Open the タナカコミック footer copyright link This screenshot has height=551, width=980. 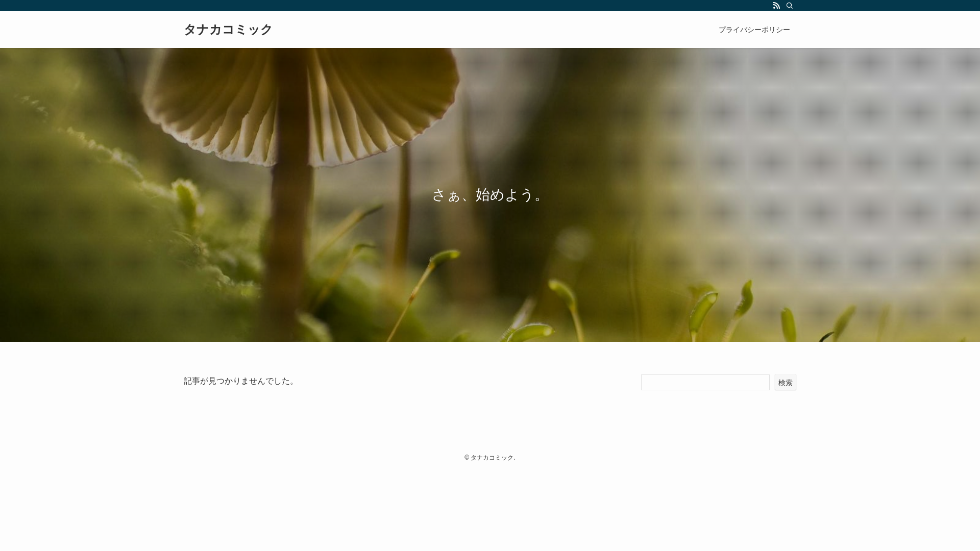[492, 458]
